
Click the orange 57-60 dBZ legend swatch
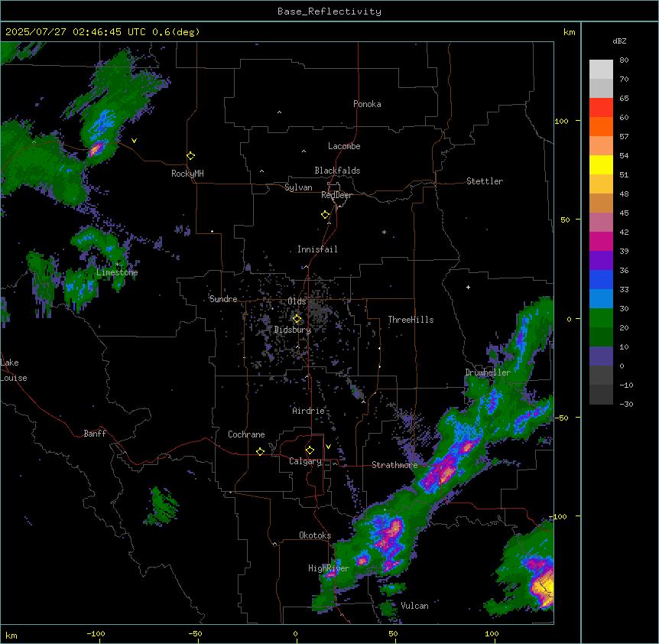[x=601, y=126]
